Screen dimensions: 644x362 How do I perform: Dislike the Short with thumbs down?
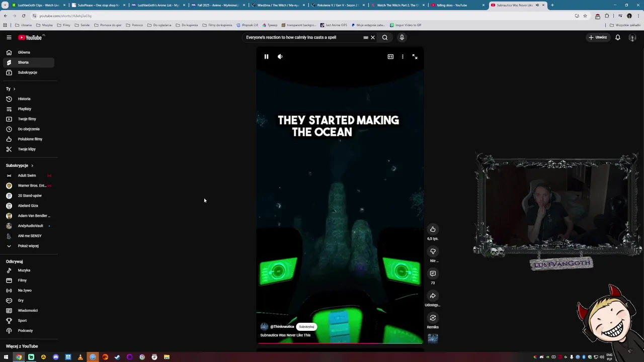pos(433,251)
